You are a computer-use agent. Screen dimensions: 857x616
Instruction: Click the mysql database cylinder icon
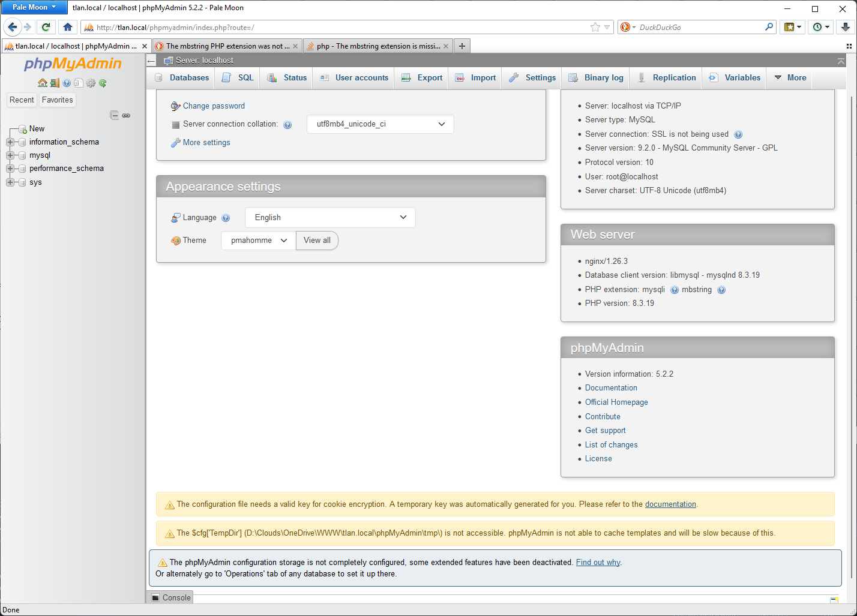click(x=22, y=155)
